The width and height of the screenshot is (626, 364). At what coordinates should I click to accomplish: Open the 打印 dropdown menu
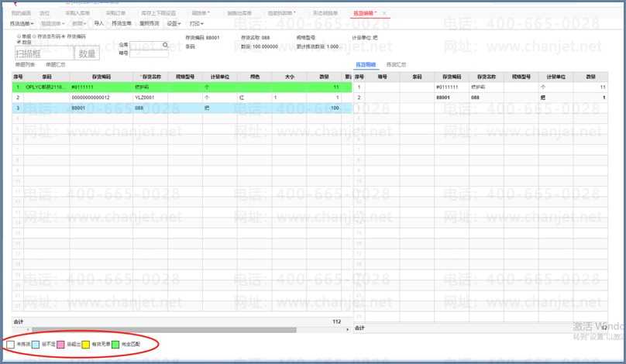tap(197, 23)
